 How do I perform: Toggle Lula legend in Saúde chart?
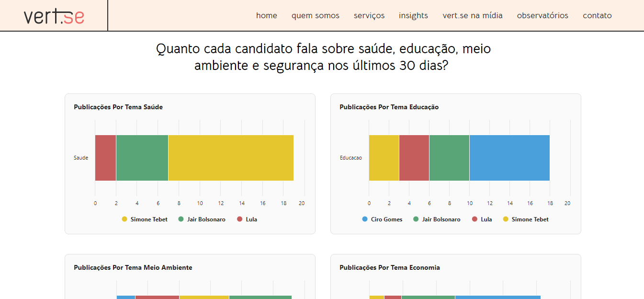pyautogui.click(x=247, y=219)
